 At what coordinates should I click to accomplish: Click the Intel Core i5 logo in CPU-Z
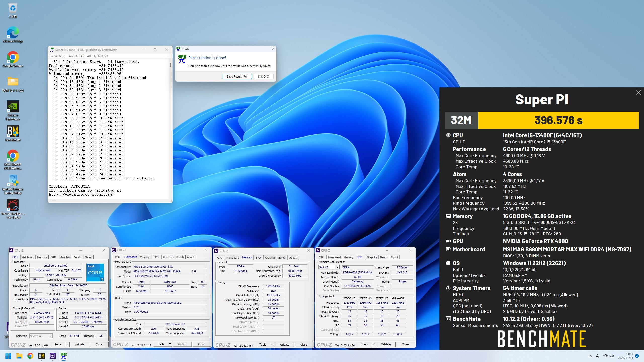click(95, 273)
